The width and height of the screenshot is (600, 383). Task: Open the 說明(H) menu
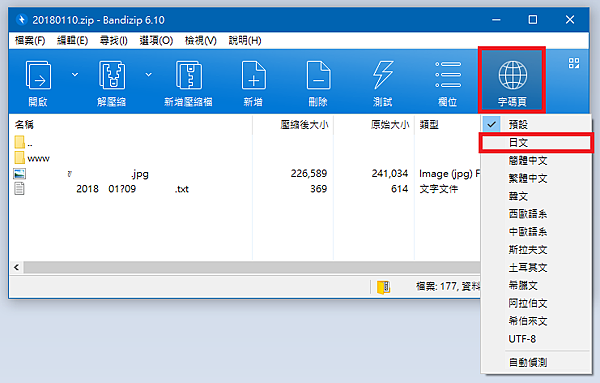[x=245, y=41]
